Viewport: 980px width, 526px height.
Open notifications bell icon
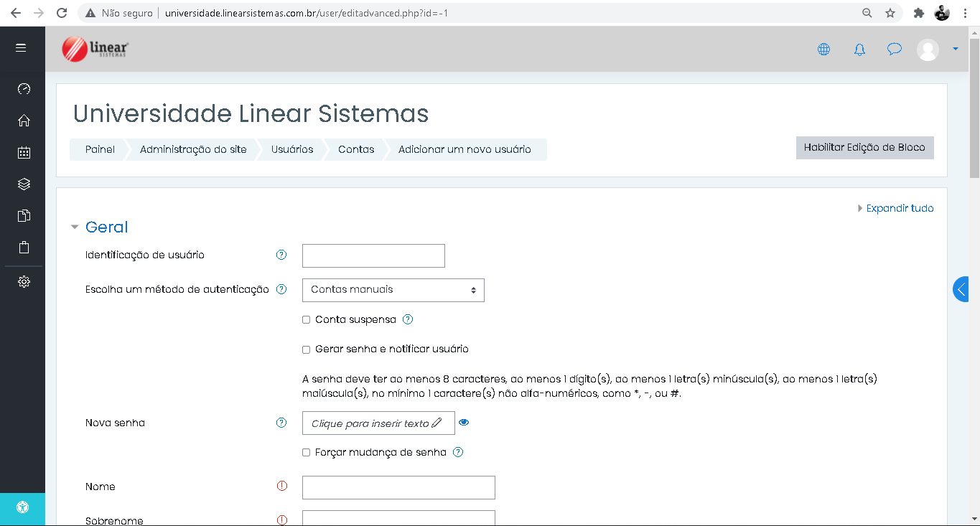pos(859,50)
